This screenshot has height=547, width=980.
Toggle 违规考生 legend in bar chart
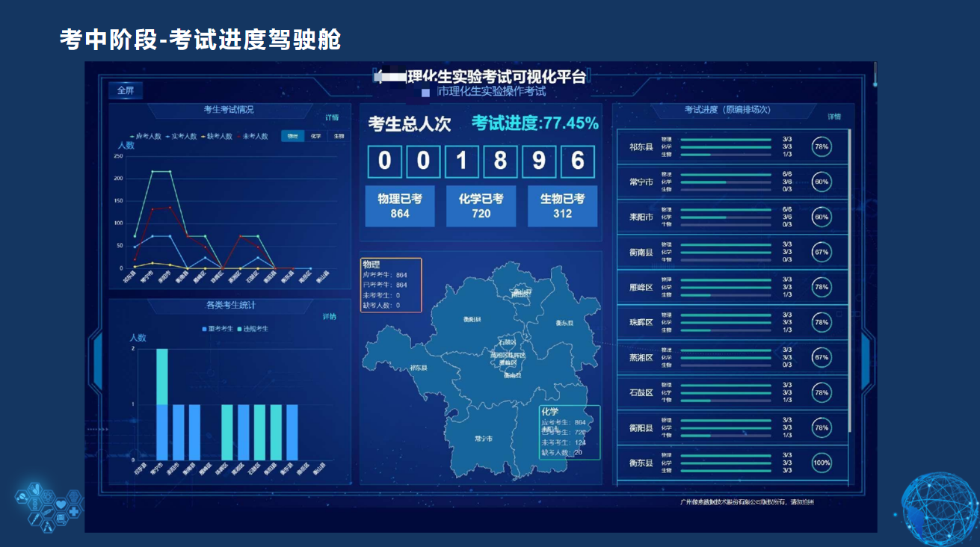254,329
